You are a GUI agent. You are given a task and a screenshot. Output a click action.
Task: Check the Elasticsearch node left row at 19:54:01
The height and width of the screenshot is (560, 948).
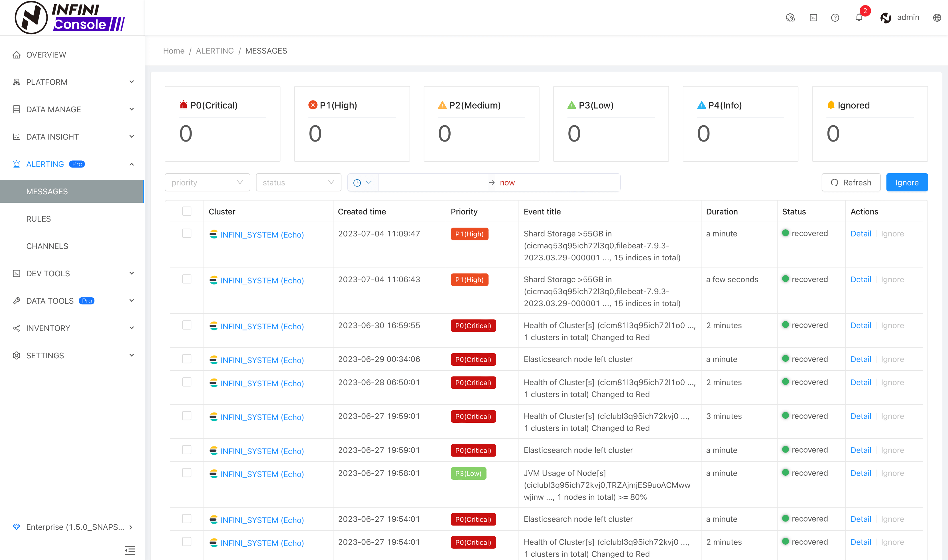tap(186, 519)
